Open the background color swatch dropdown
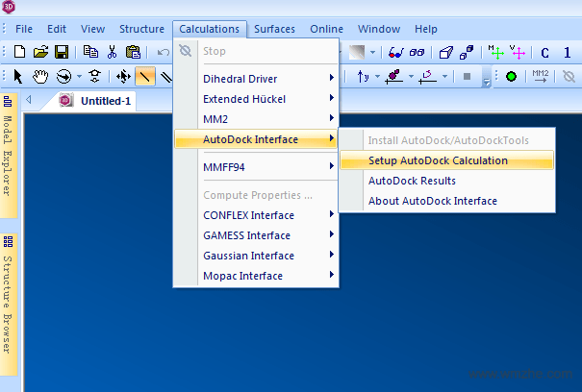Image resolution: width=582 pixels, height=392 pixels. click(373, 52)
